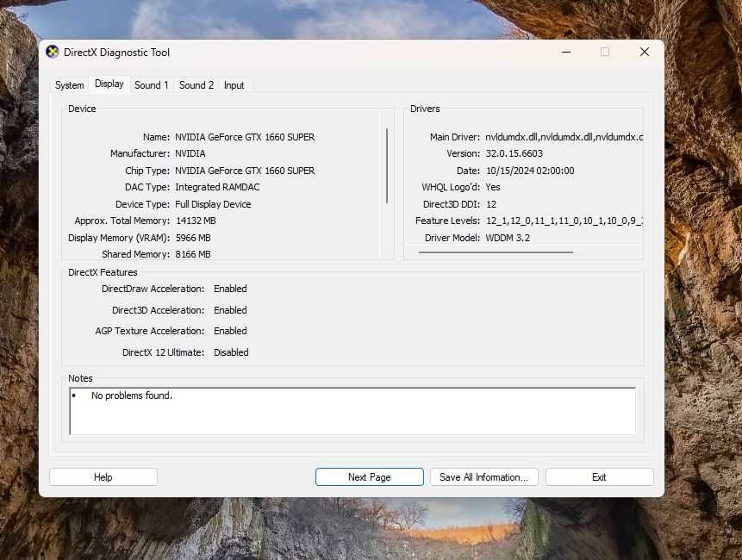The width and height of the screenshot is (742, 560).
Task: Click the 14132 MB total memory value
Action: click(196, 221)
